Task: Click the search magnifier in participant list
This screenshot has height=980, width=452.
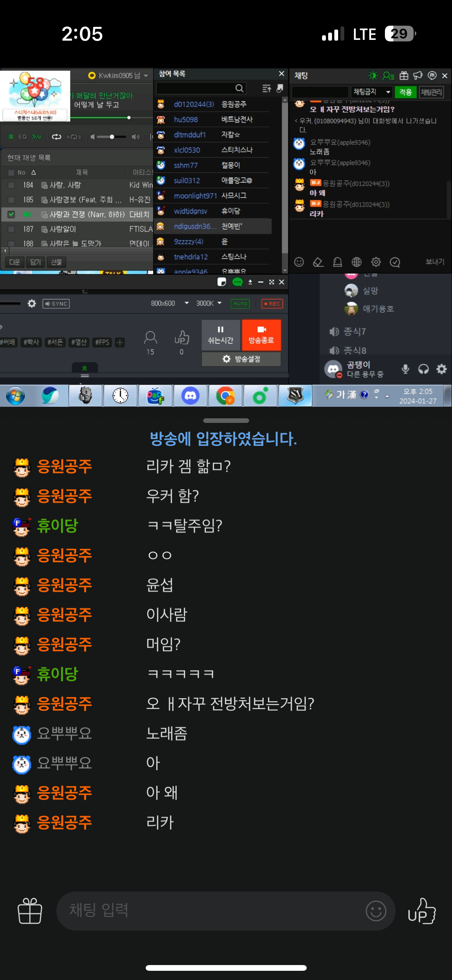Action: (239, 89)
